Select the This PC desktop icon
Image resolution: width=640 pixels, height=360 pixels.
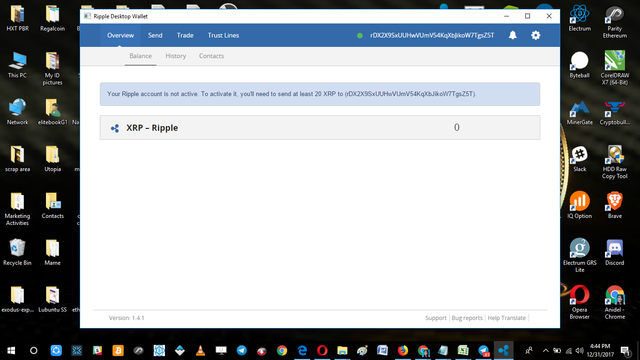click(x=18, y=65)
